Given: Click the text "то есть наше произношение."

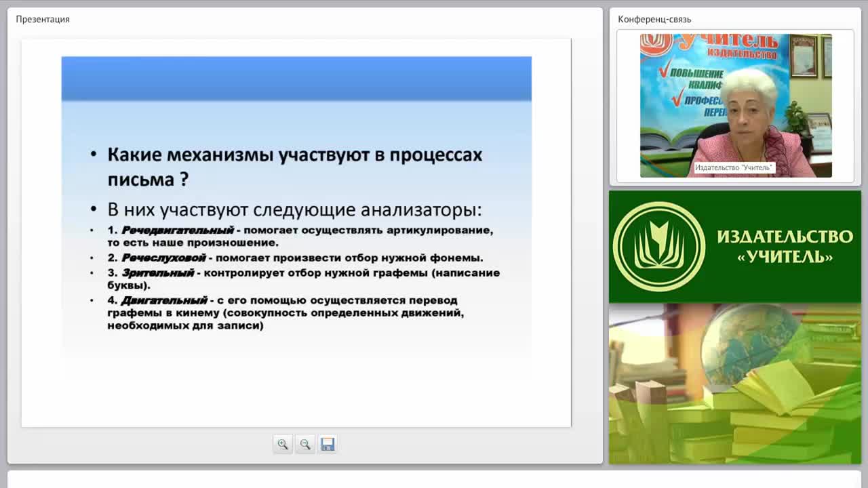Looking at the screenshot, I should 193,242.
